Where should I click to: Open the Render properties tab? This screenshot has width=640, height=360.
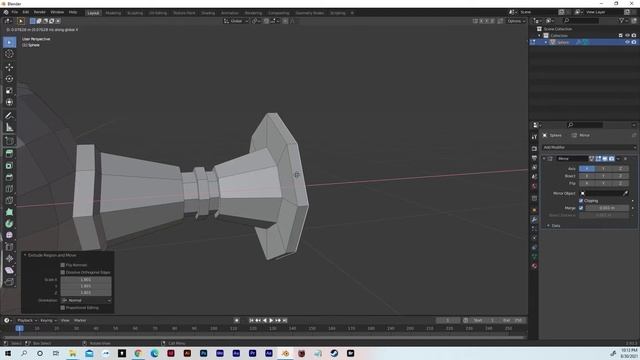point(534,149)
